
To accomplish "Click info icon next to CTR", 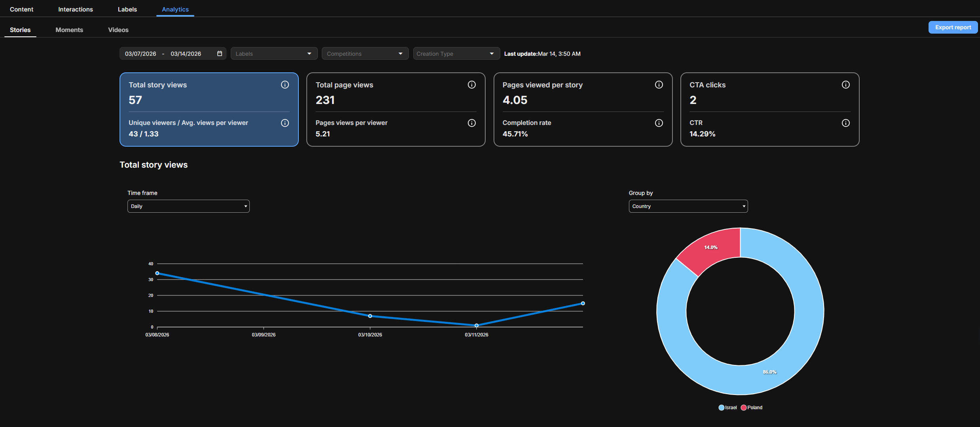I will (846, 123).
